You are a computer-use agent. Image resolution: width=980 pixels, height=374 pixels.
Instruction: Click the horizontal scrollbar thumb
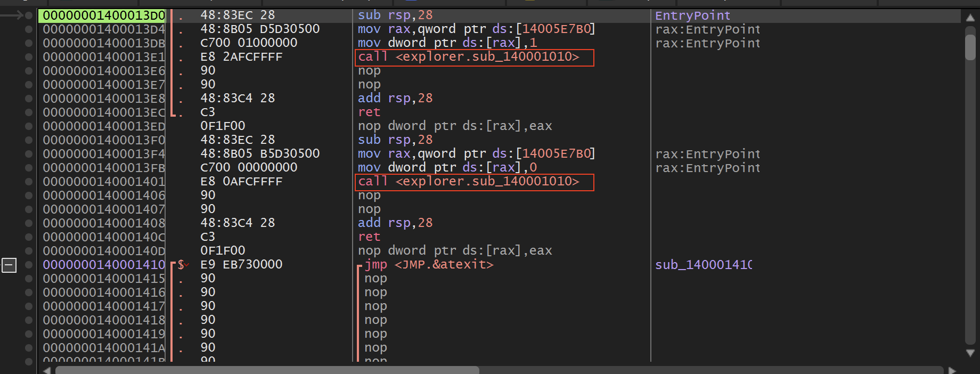point(267,370)
